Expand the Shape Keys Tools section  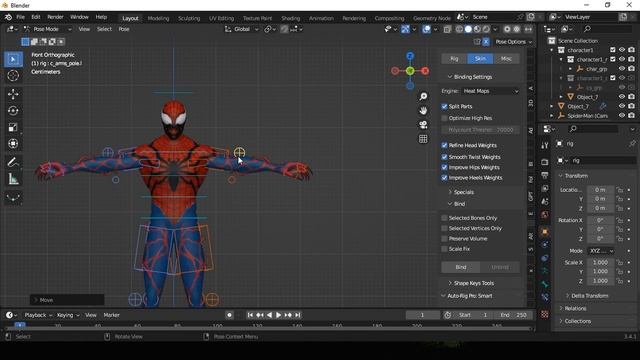click(471, 283)
